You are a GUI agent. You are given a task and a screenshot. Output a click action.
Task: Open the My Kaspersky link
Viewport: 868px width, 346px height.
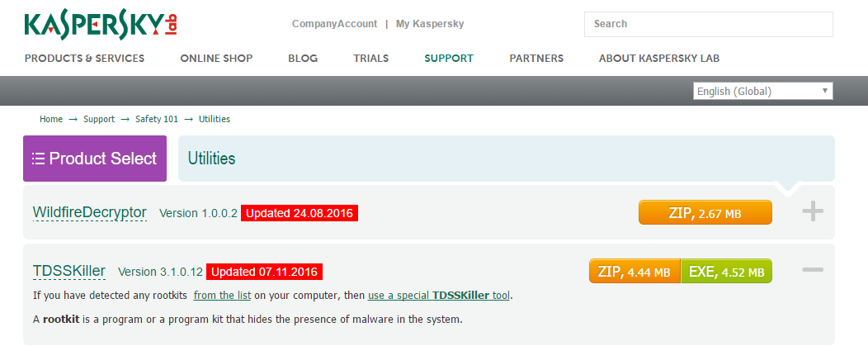click(430, 24)
